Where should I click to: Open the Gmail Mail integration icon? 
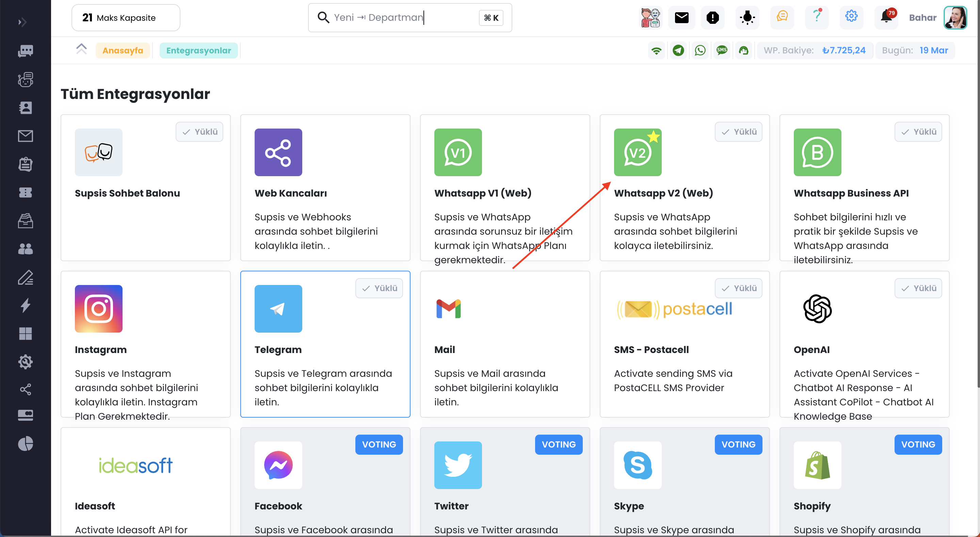pyautogui.click(x=449, y=308)
